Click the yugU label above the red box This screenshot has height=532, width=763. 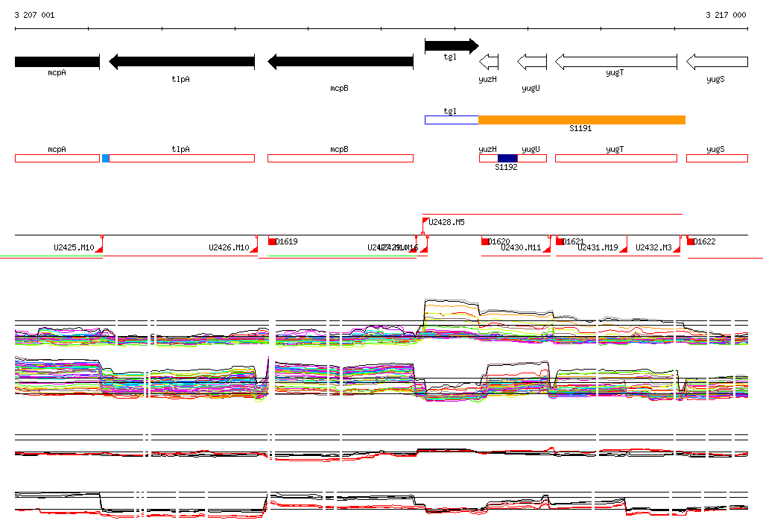531,150
